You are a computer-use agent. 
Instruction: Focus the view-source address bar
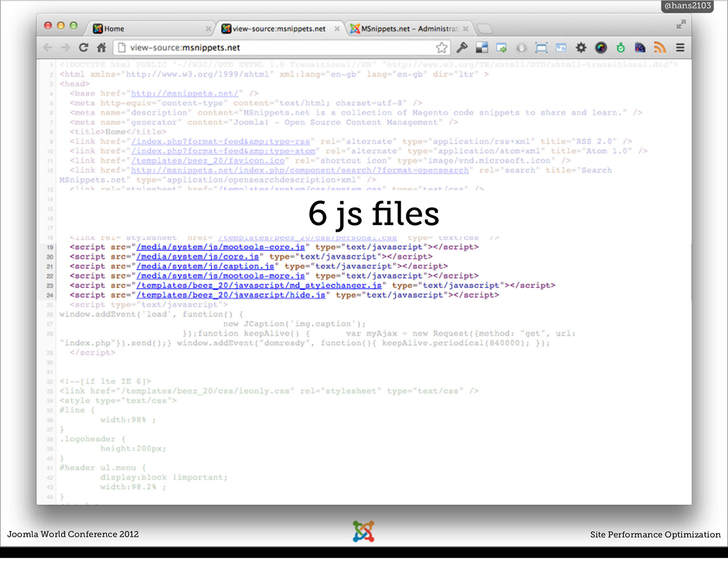281,47
